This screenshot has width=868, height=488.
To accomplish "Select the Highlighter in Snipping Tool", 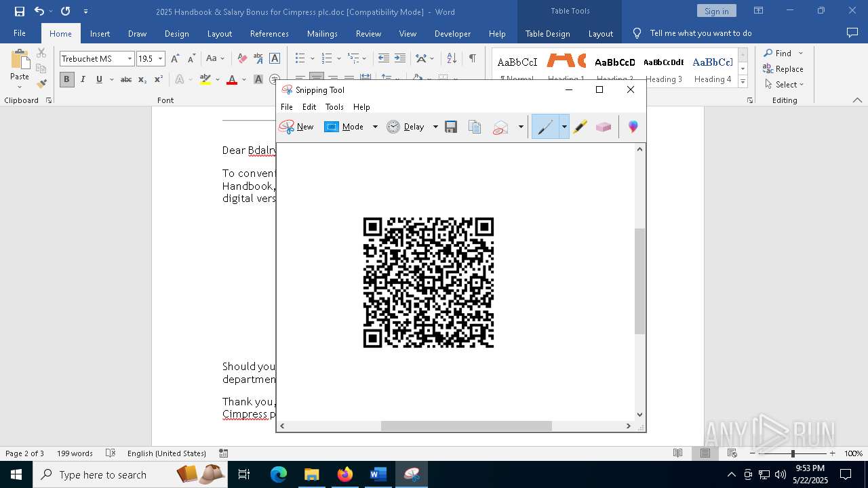I will (x=580, y=127).
